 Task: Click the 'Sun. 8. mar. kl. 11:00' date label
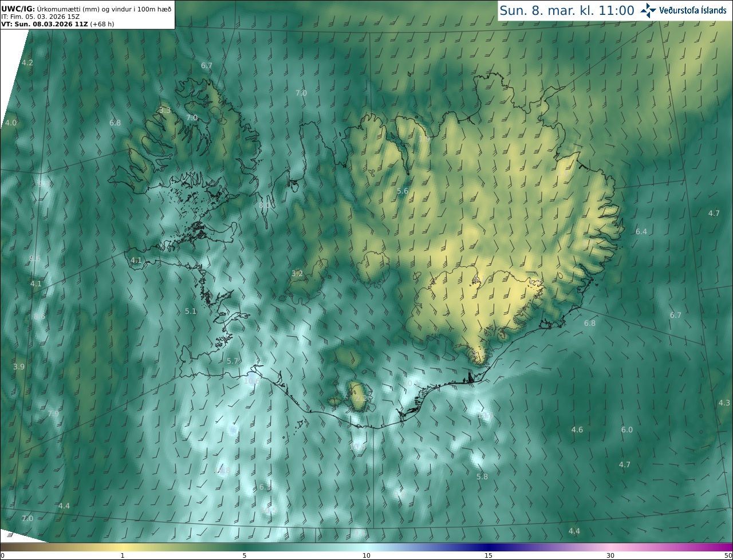tap(567, 10)
